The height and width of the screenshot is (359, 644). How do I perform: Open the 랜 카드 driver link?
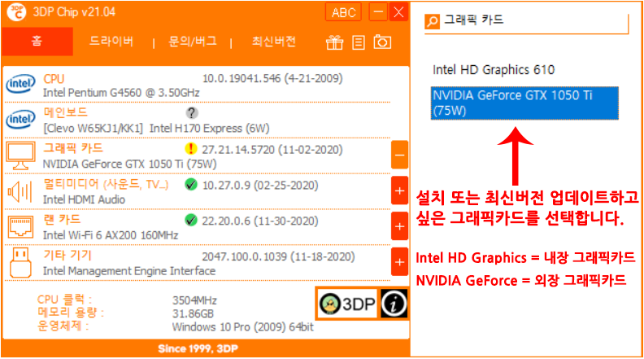(62, 220)
